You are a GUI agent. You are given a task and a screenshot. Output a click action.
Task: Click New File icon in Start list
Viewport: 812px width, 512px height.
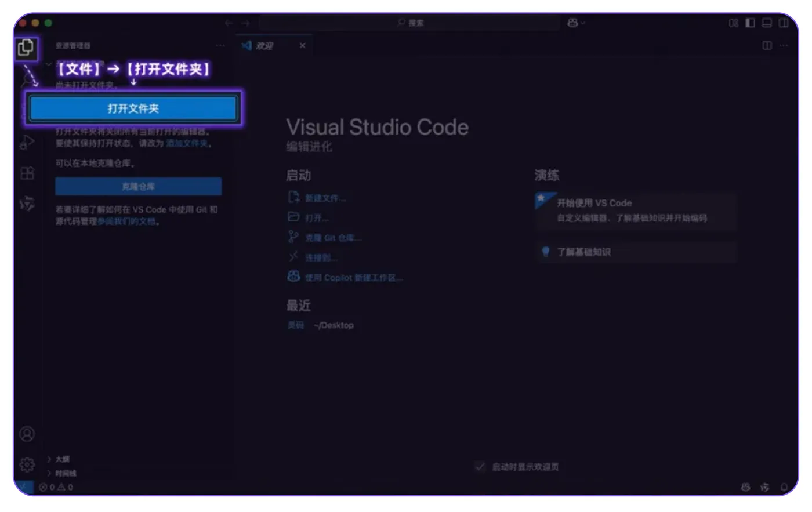[293, 197]
